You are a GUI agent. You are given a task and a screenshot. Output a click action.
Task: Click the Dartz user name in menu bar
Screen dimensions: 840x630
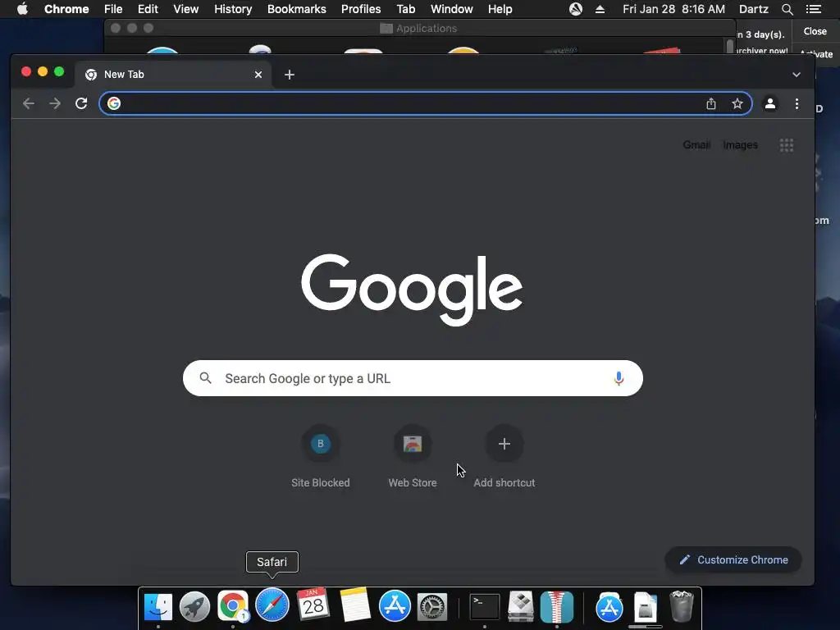753,9
